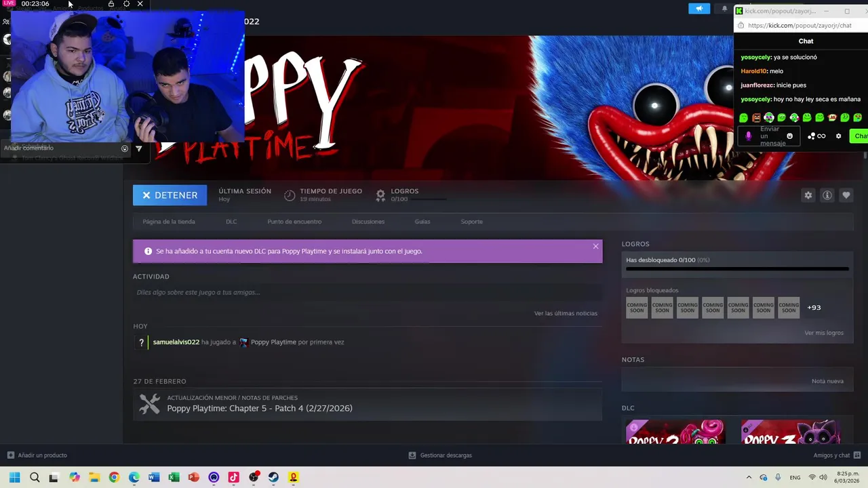Open Windows Start menu
The image size is (868, 488).
pos(14,477)
